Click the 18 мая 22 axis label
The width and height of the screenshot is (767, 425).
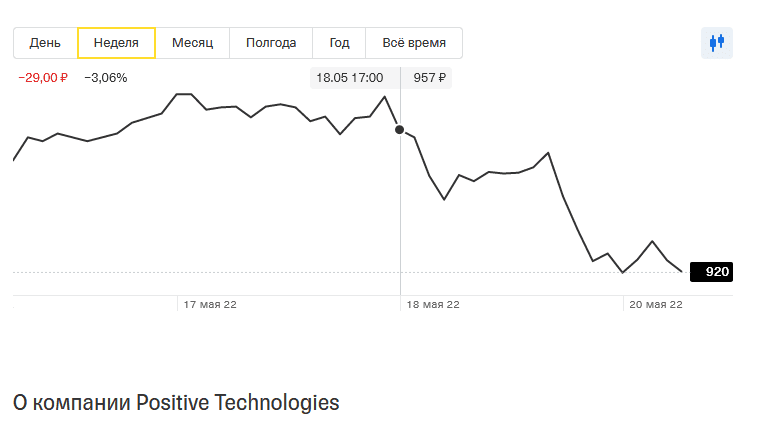click(431, 305)
